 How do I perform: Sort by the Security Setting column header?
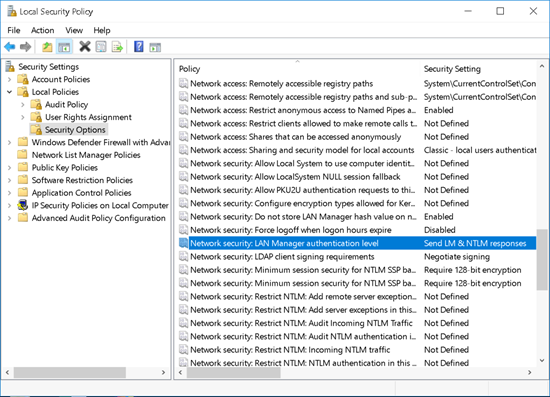478,69
